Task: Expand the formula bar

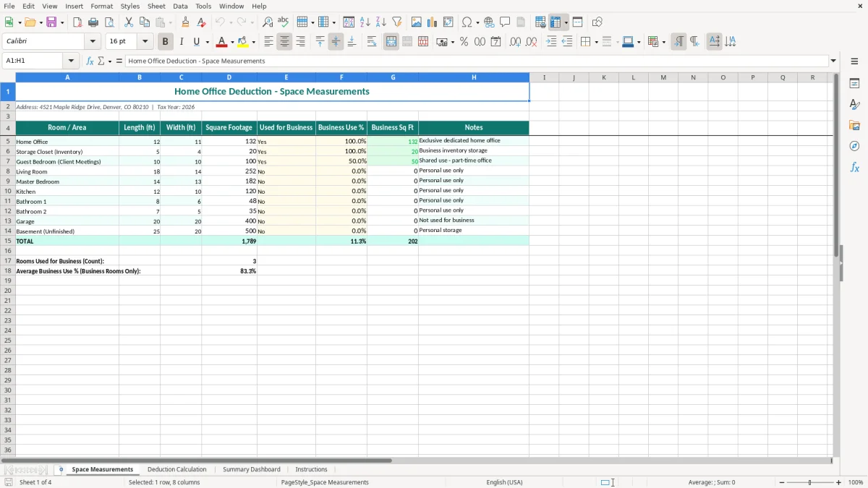Action: (x=833, y=61)
